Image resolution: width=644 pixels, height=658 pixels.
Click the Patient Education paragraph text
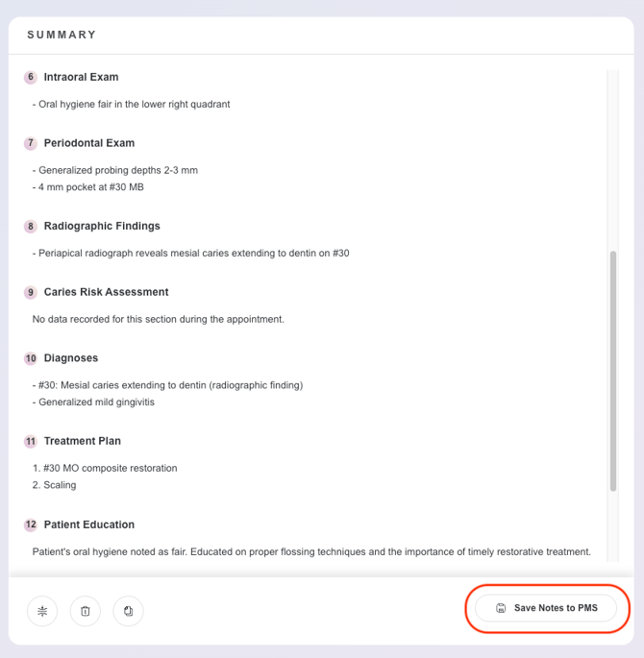click(311, 551)
